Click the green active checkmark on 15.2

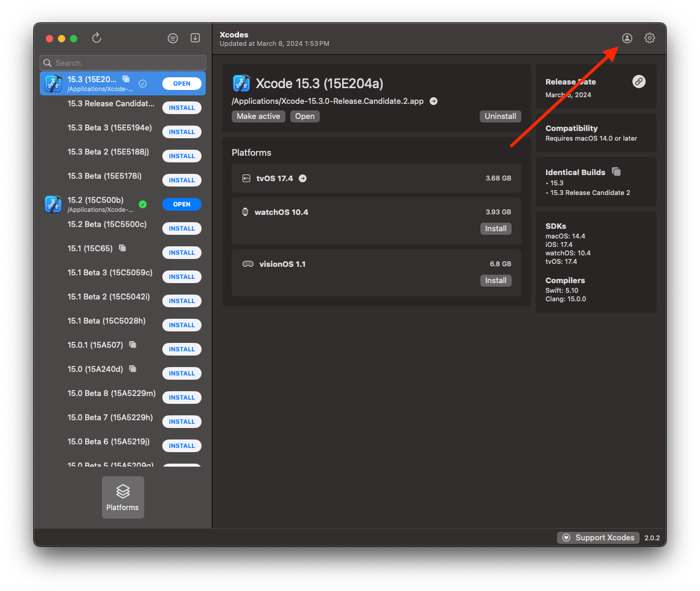click(x=143, y=204)
